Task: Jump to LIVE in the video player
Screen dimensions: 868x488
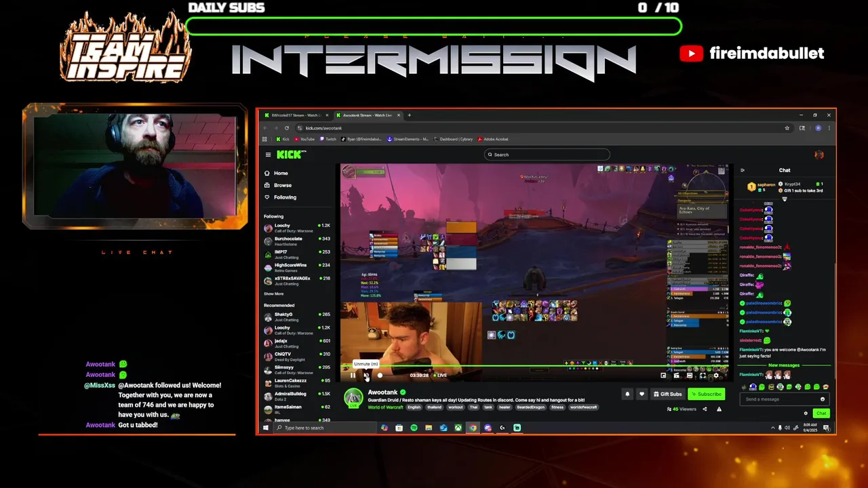Action: [440, 375]
